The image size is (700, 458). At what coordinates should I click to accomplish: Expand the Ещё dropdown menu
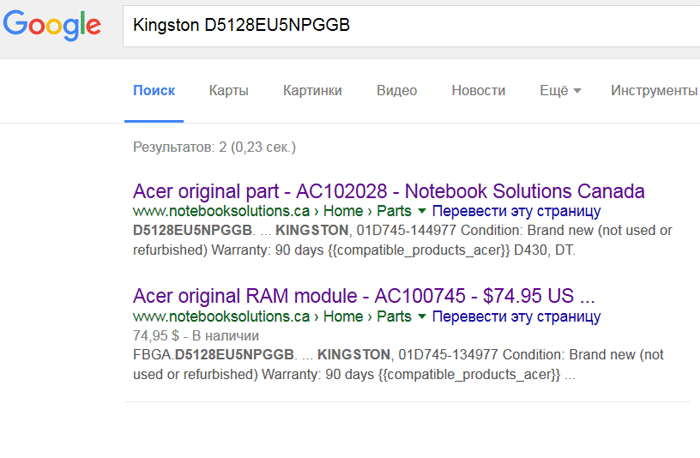point(560,91)
